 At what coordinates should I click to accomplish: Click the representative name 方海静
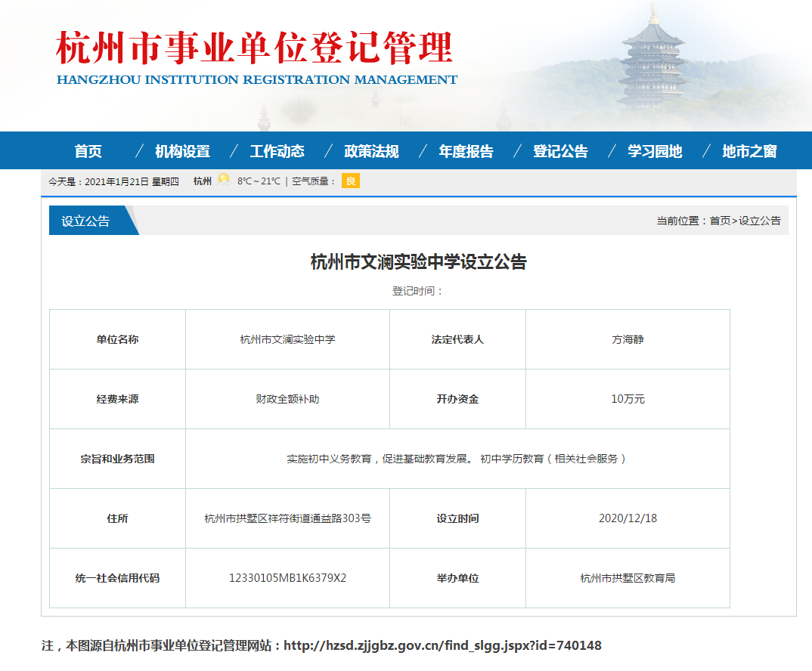[x=628, y=339]
